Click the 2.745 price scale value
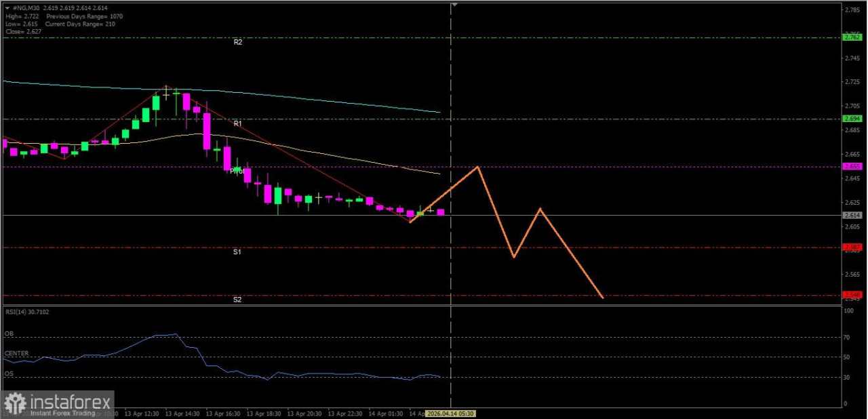Screen dimensions: 868x419 (x=852, y=58)
